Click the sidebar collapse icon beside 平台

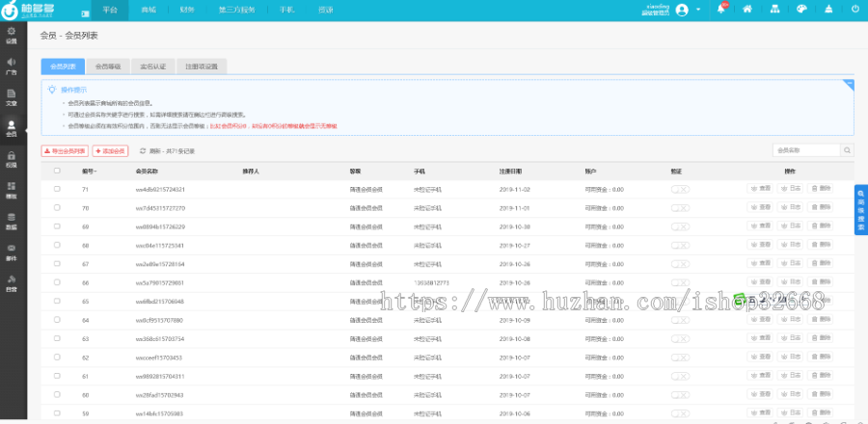[85, 13]
